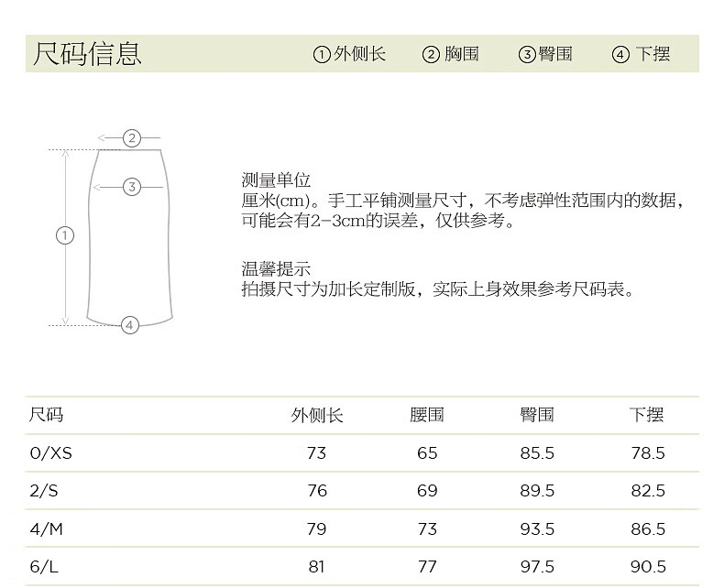Screen dimensions: 724x588
Task: Select circled 3 marker inside the skirt diagram
Action: 131,187
